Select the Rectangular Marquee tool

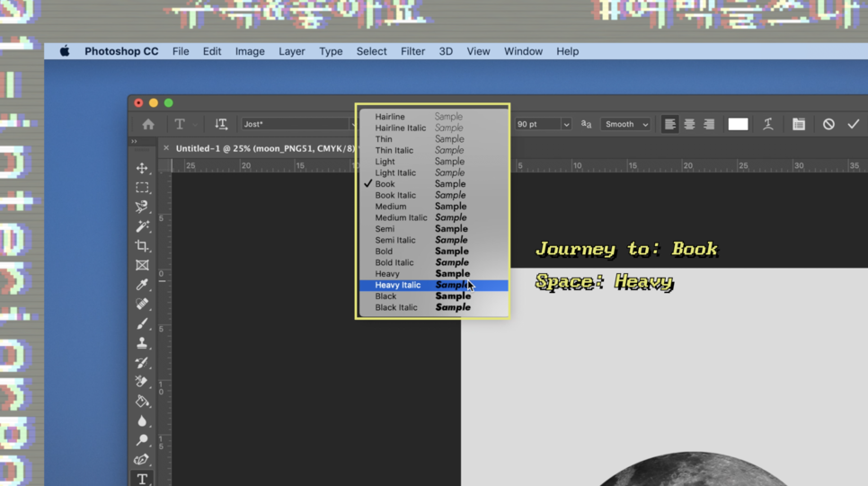(142, 188)
